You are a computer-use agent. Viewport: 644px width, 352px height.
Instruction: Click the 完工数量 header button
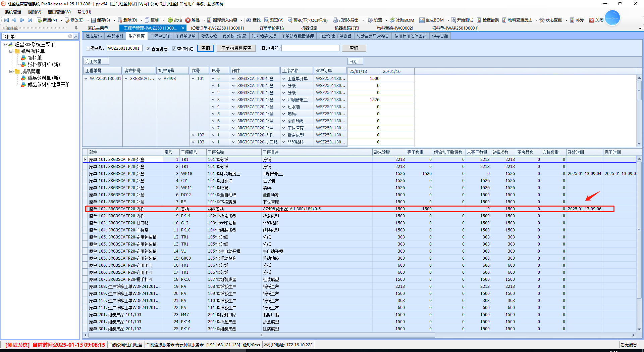[97, 61]
